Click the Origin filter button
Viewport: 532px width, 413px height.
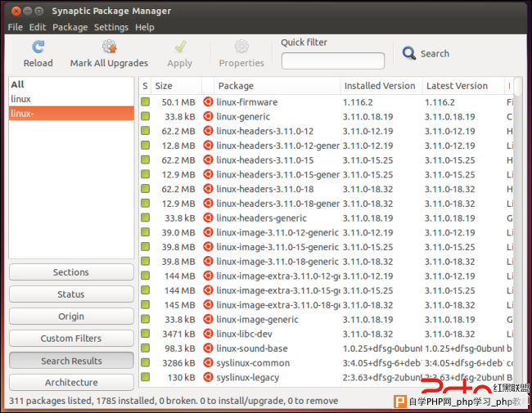(71, 316)
